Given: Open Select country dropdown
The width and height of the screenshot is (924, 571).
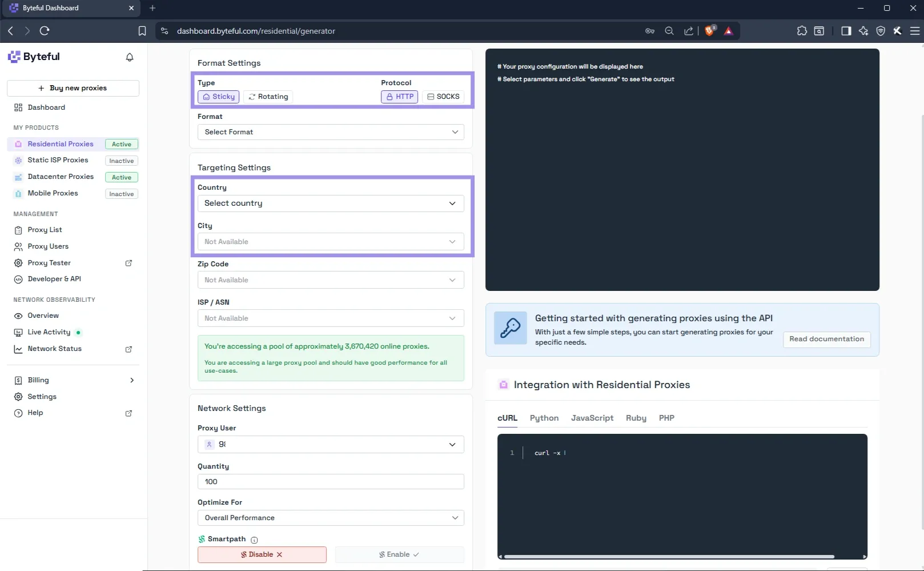Looking at the screenshot, I should click(331, 203).
